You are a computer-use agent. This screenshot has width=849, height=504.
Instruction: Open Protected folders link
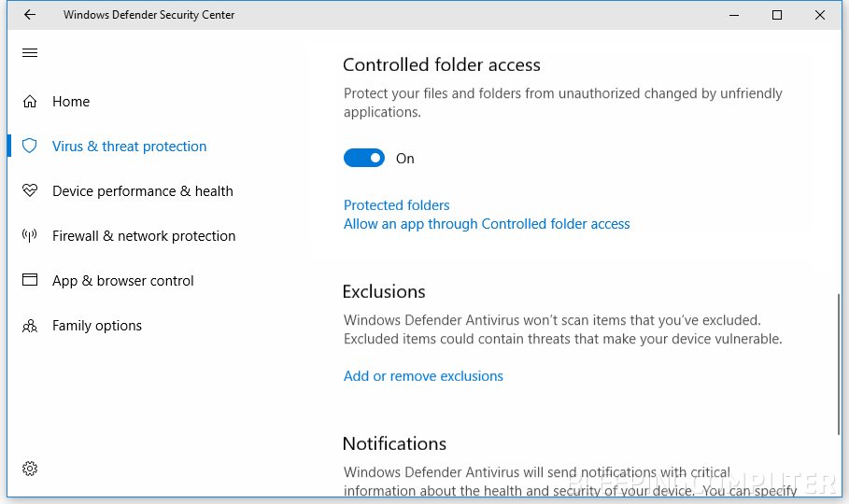[396, 205]
